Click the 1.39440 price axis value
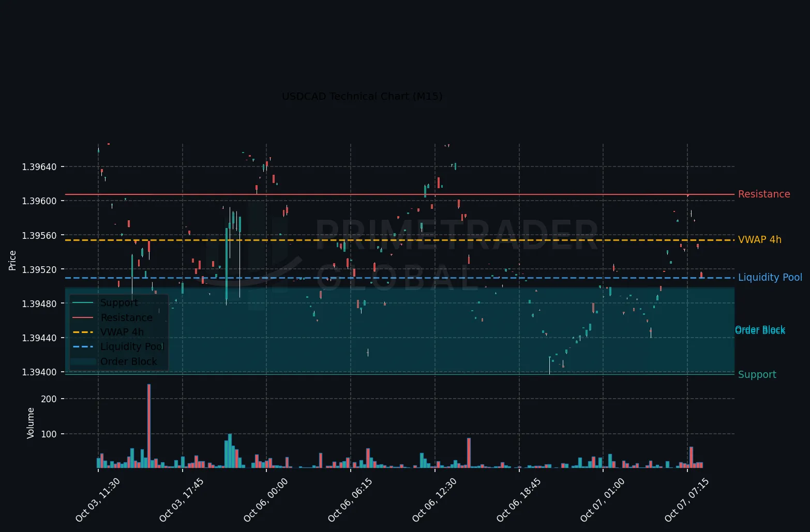 tap(39, 338)
